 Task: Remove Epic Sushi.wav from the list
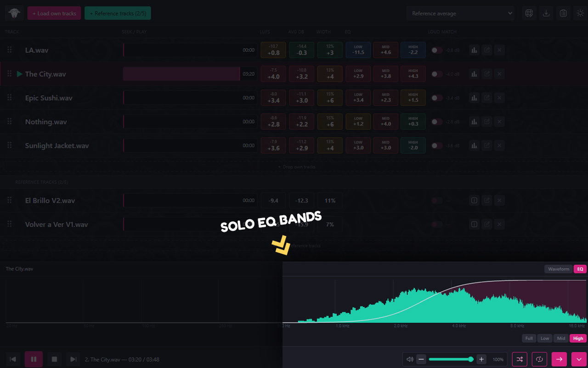point(500,98)
